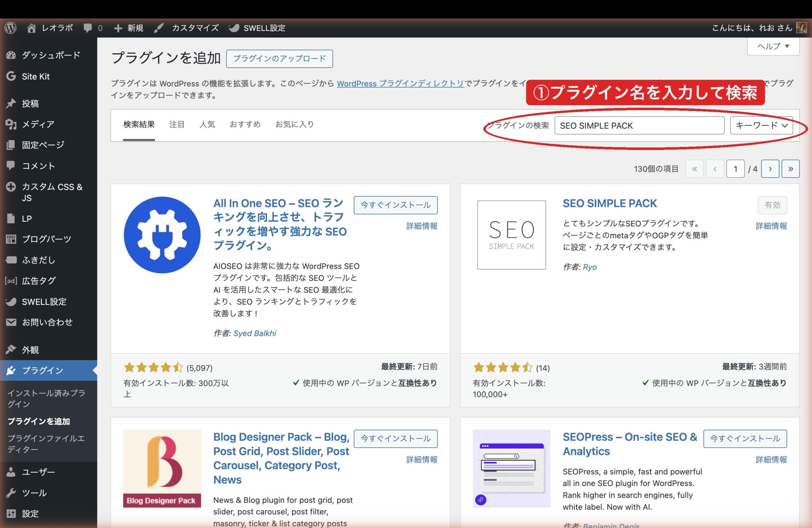Image resolution: width=812 pixels, height=528 pixels.
Task: Expand the ヘルプ dropdown
Action: (x=773, y=46)
